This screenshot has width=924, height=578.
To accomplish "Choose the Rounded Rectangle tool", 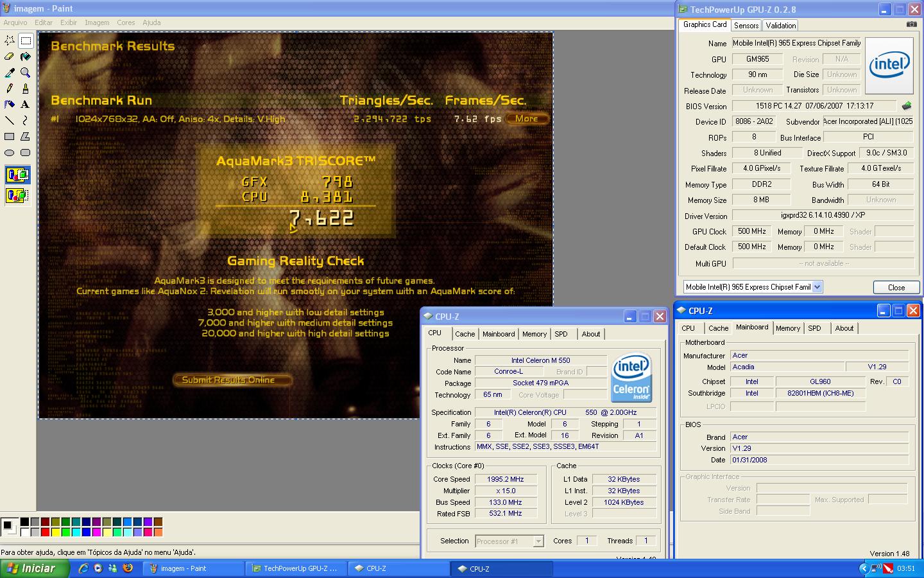I will (26, 152).
